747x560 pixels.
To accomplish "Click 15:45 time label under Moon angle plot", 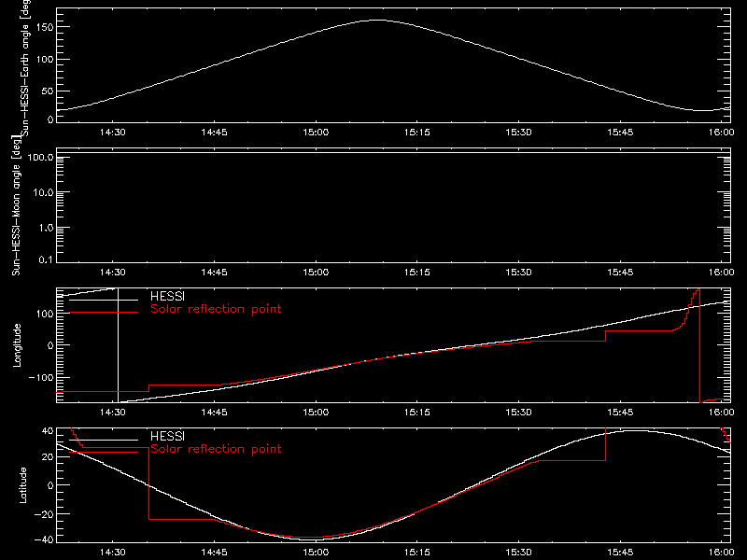I will pyautogui.click(x=620, y=273).
